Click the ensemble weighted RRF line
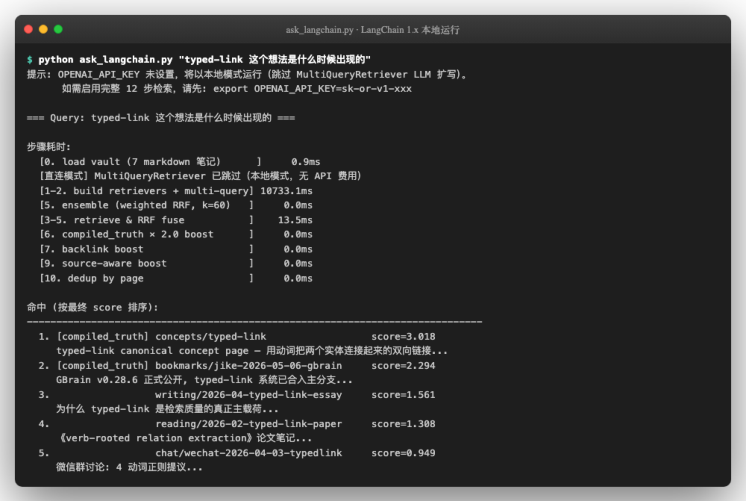The image size is (746, 501). [x=176, y=205]
